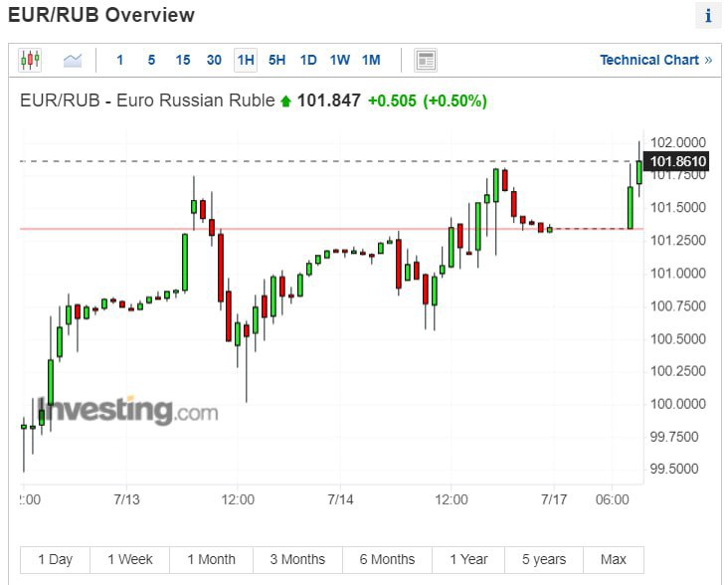
Task: Set the interval to 1 minute
Action: click(x=120, y=60)
